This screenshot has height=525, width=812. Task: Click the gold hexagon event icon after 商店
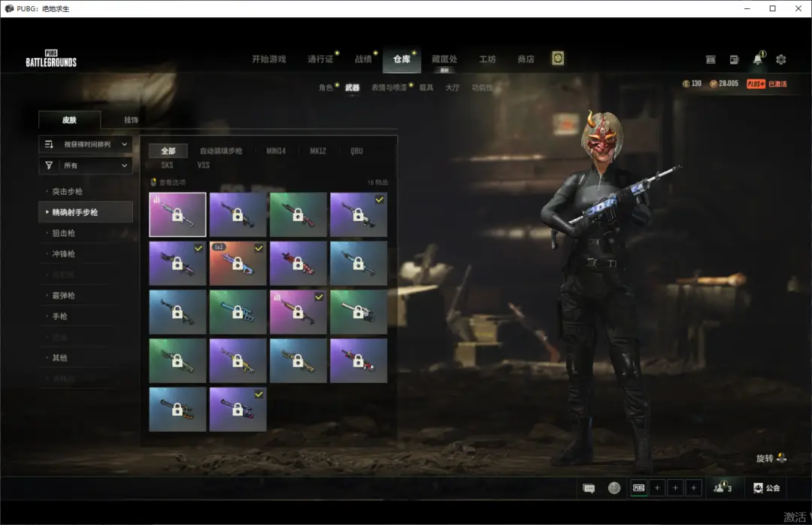point(558,58)
